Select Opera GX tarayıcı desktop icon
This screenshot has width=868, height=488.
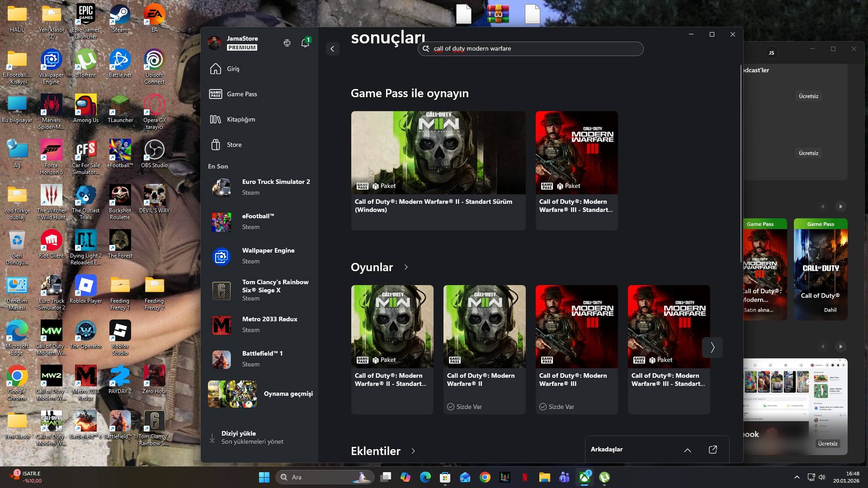coord(154,112)
